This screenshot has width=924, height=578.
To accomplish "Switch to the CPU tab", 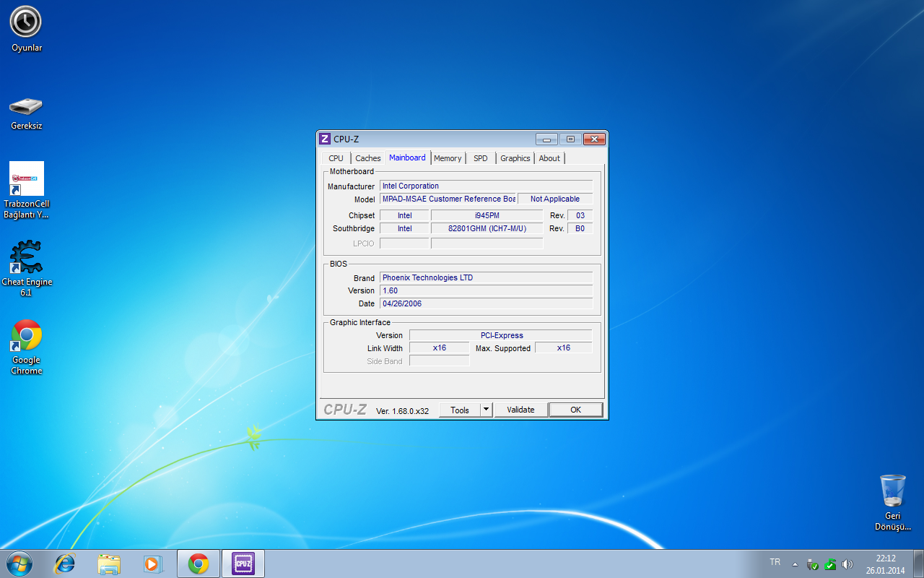I will [336, 158].
